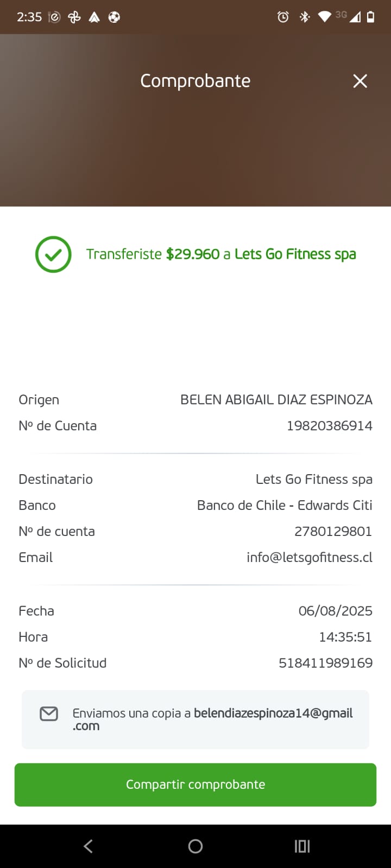The width and height of the screenshot is (391, 868).
Task: Tap the envelope mail icon
Action: pyautogui.click(x=49, y=713)
